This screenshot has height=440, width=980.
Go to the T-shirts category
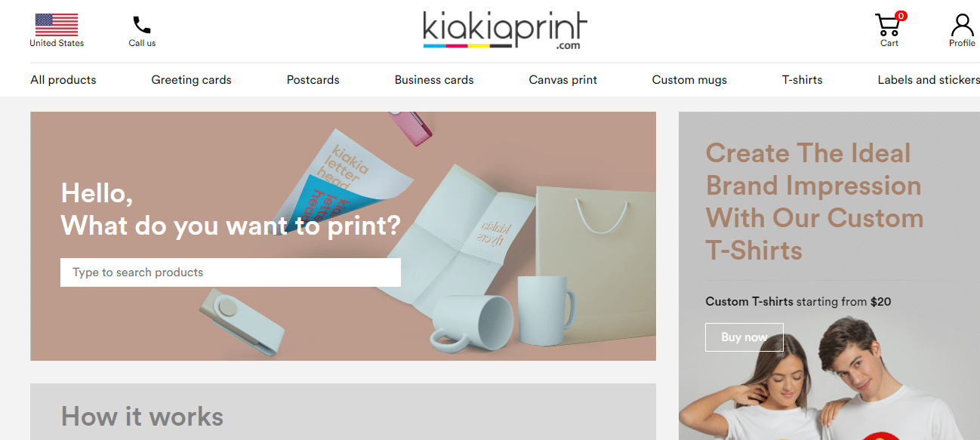pos(802,79)
